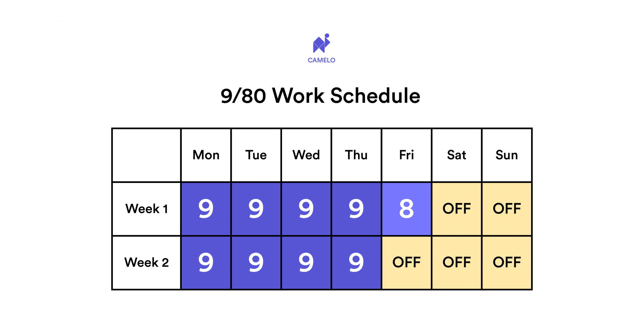
Task: Click Week 1 Wednesday's 9-hour cell
Action: click(306, 209)
